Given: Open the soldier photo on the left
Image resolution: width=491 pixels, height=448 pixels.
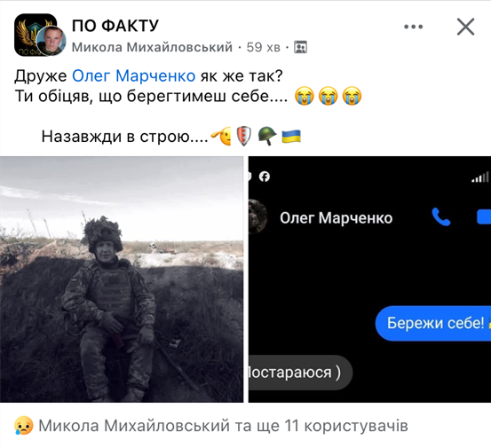Looking at the screenshot, I should tap(122, 279).
